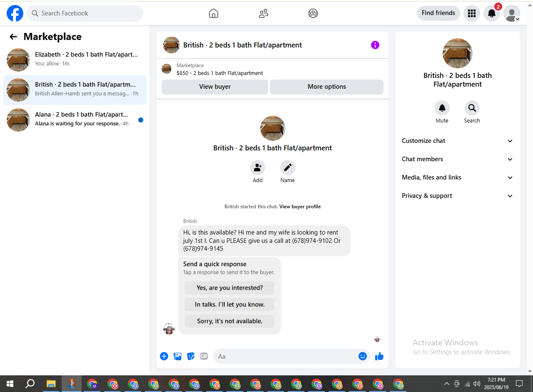
Task: Open the Friends icon in top navigation
Action: pos(264,13)
